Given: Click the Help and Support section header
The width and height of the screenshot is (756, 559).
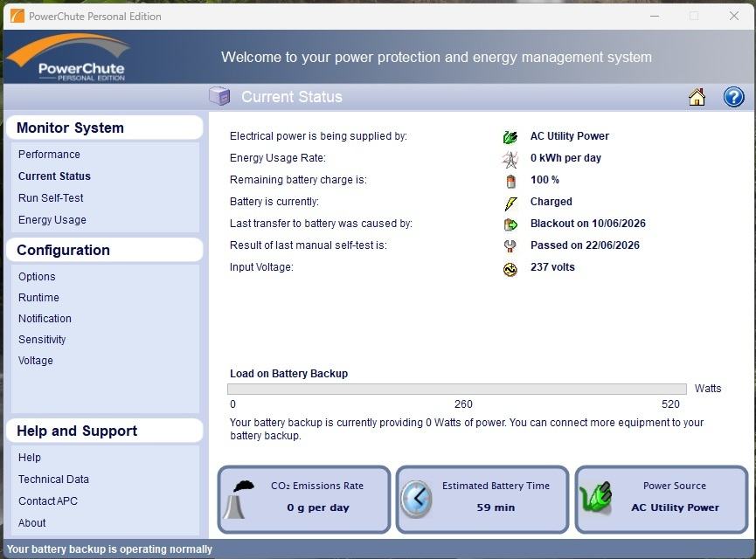Looking at the screenshot, I should point(104,431).
